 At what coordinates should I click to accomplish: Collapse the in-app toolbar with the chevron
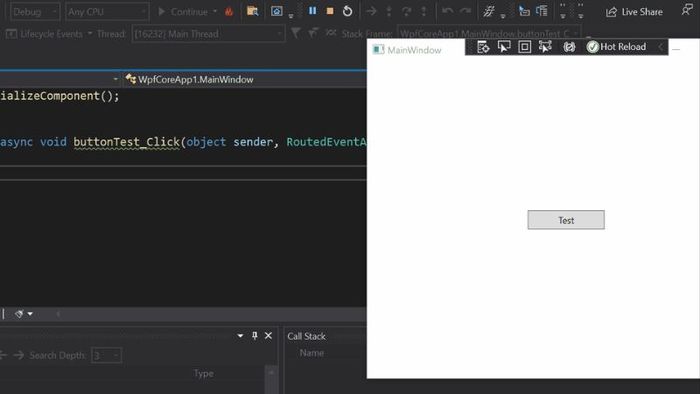[x=661, y=47]
